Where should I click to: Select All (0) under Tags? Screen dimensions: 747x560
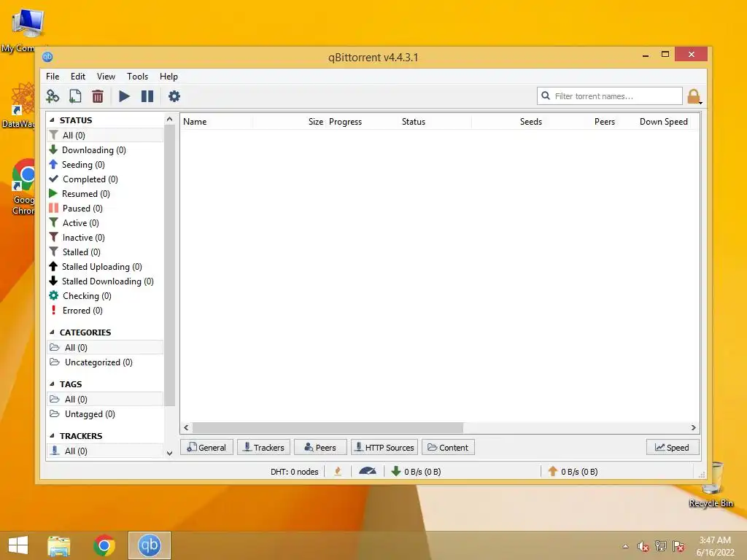pyautogui.click(x=105, y=400)
